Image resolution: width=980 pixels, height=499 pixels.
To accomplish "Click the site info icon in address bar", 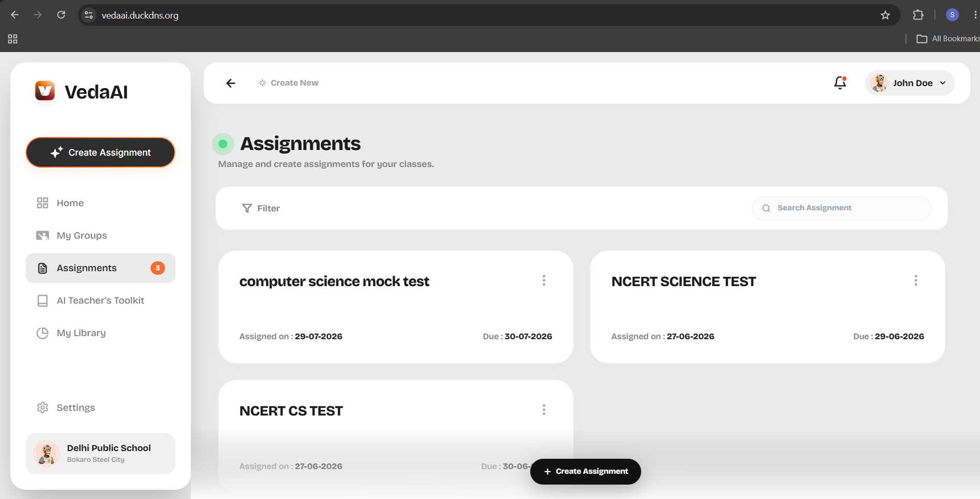I will pyautogui.click(x=89, y=15).
